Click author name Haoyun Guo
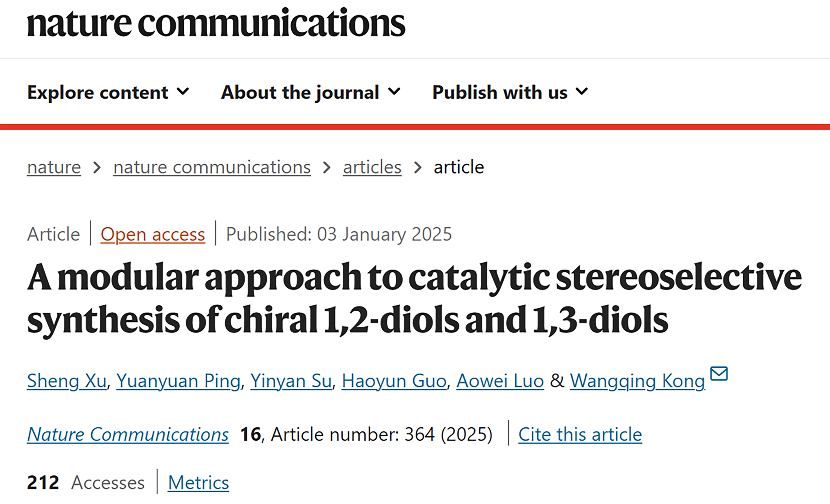Screen dimensions: 830x504 click(394, 381)
